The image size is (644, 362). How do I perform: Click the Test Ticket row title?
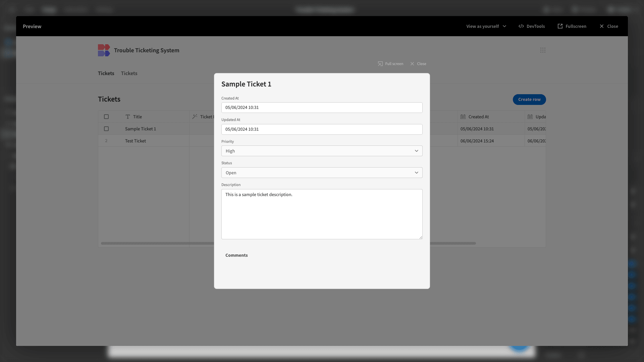click(x=136, y=141)
